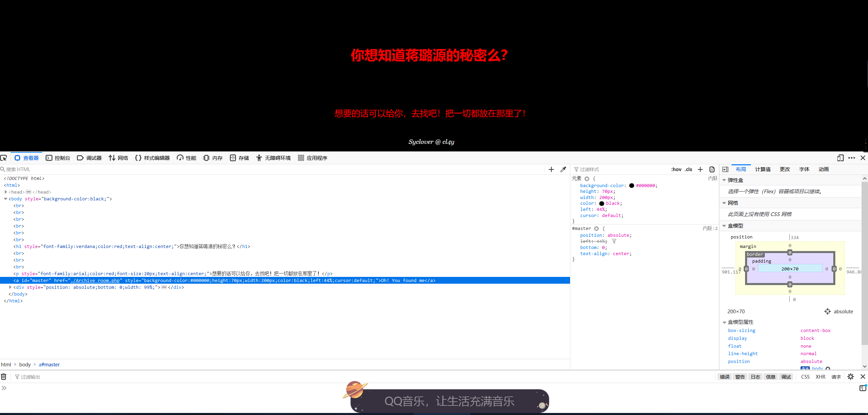The image size is (868, 415).
Task: Highlight #master selector target icon
Action: (x=596, y=229)
